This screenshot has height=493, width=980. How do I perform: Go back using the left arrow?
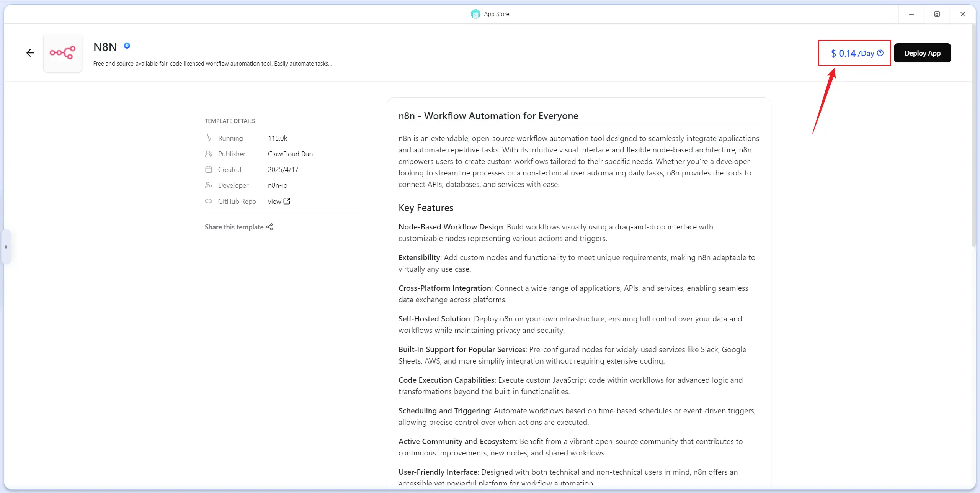[30, 53]
